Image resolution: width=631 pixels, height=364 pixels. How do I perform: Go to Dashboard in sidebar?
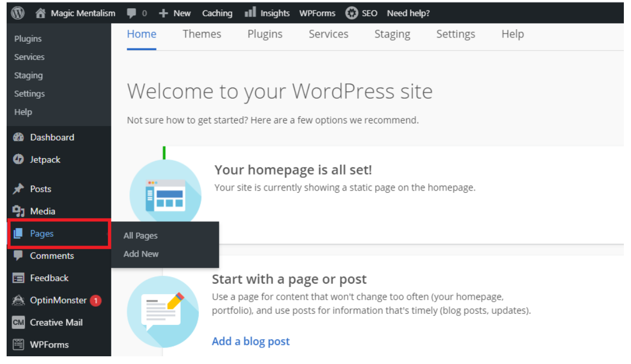click(52, 137)
